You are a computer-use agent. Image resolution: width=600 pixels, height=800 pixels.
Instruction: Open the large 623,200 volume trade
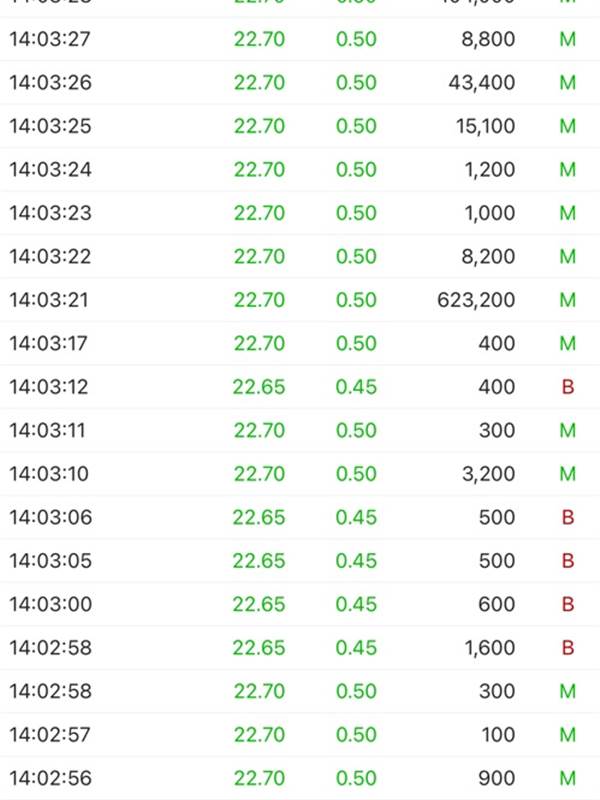coord(476,300)
